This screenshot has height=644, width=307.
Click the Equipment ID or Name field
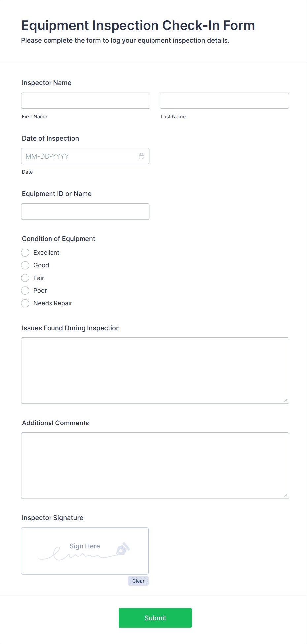click(85, 211)
